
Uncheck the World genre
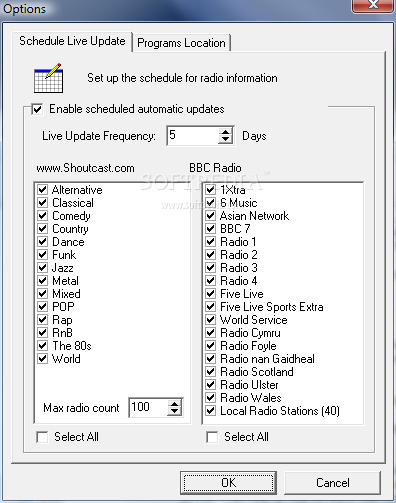coord(42,359)
